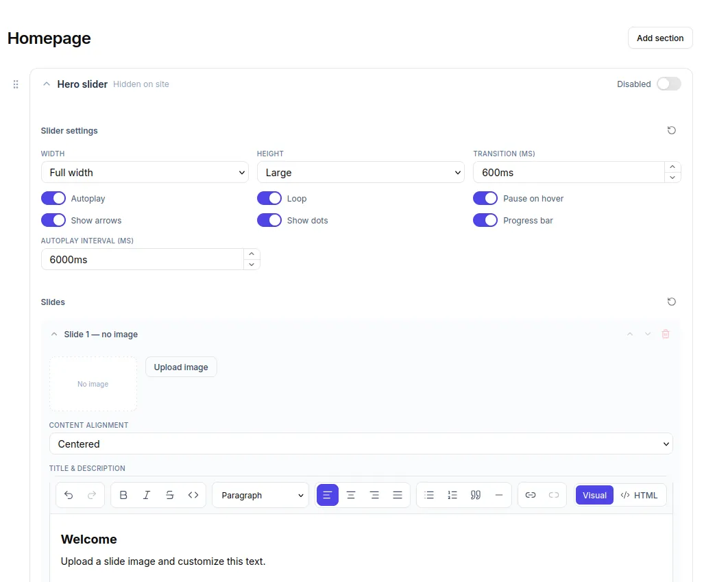
Task: Toggle the Disabled switch for Hero slider
Action: [x=668, y=84]
